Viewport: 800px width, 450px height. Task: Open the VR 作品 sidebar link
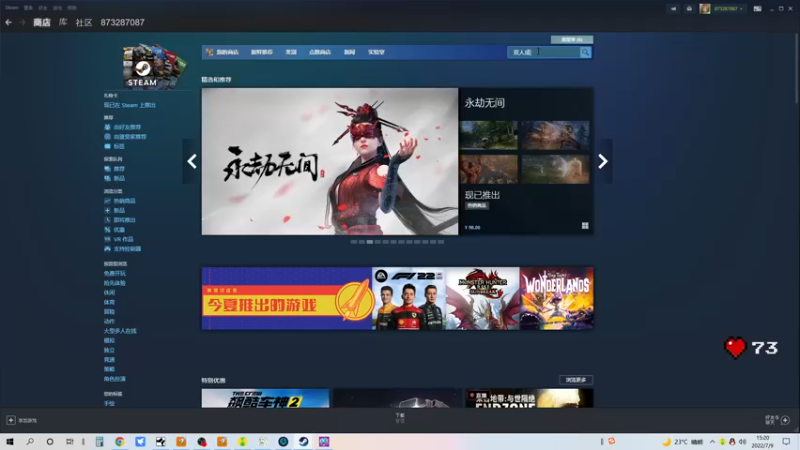[x=123, y=239]
